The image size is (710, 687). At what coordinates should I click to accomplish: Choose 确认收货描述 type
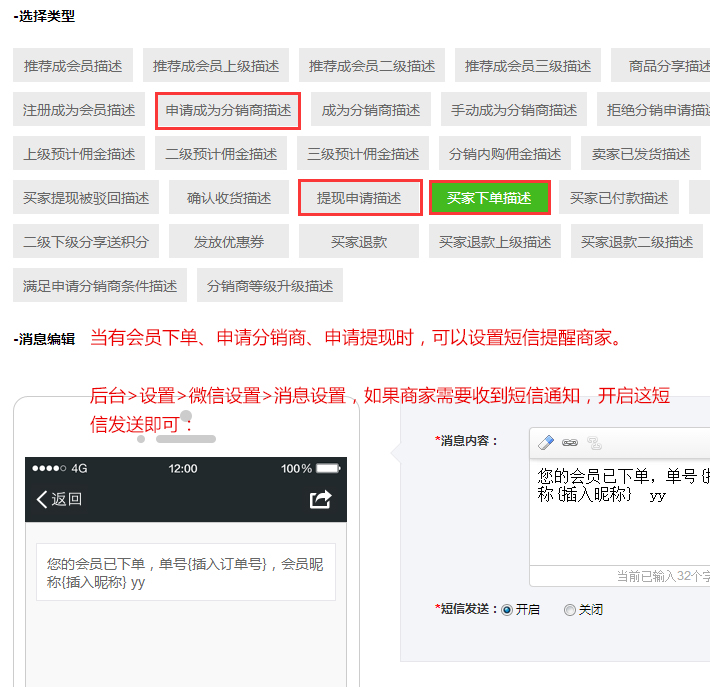pos(229,198)
